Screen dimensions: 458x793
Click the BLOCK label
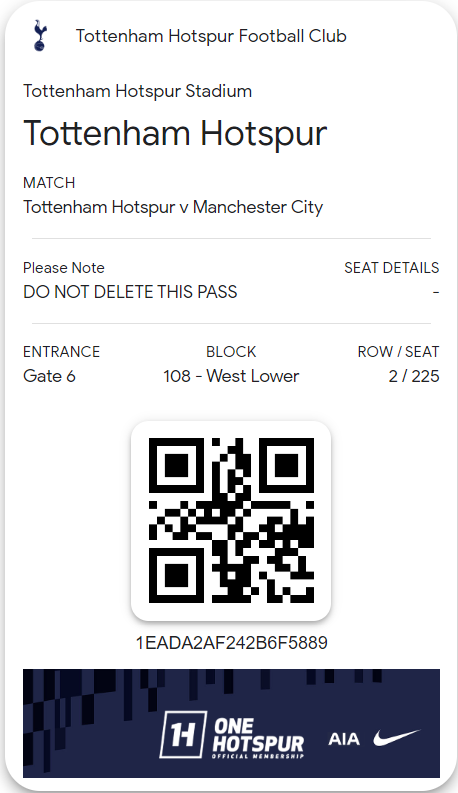click(231, 351)
